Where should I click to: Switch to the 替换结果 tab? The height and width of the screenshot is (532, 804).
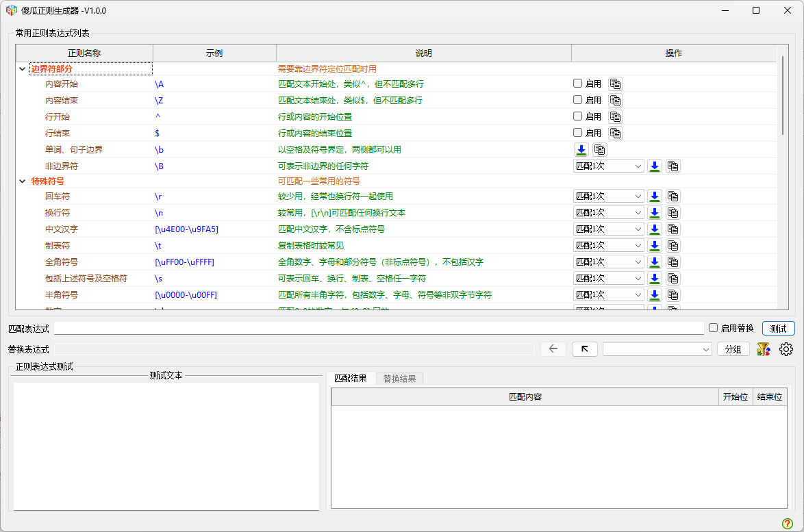coord(399,379)
